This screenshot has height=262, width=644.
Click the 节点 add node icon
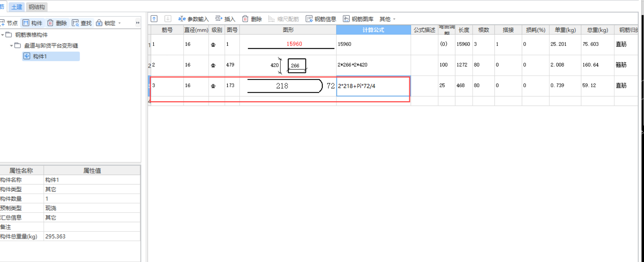pyautogui.click(x=2, y=23)
